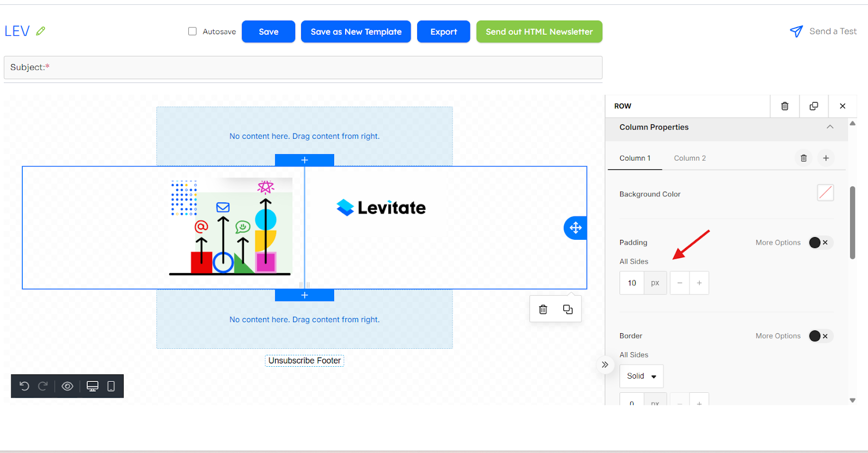The image size is (868, 453).
Task: Click the properties panel scrollbar thumb
Action: click(x=852, y=222)
